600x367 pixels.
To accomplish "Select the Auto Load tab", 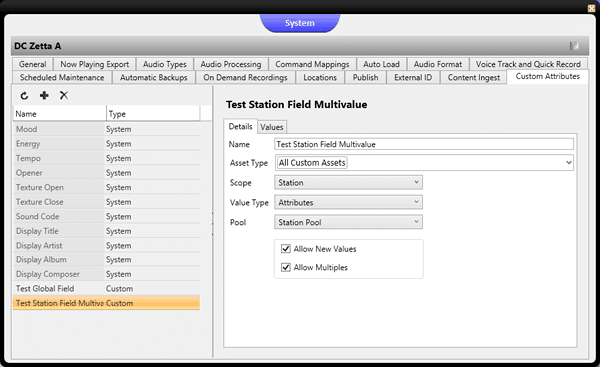I will [x=381, y=64].
